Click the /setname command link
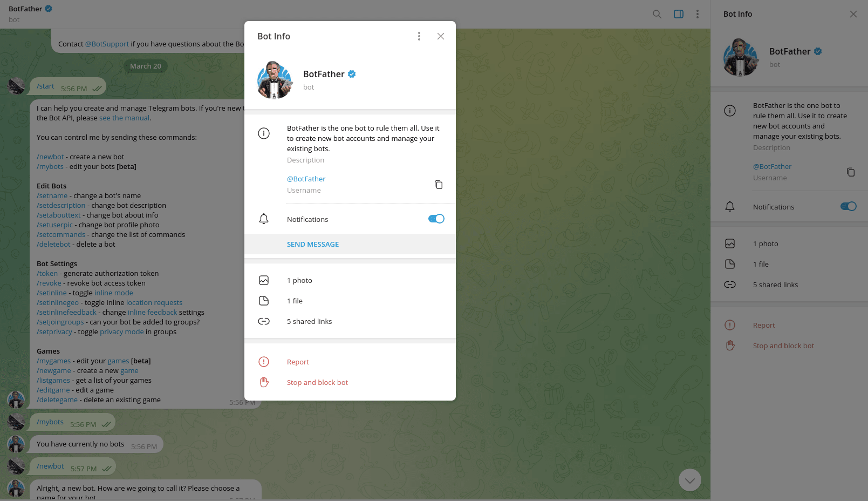The height and width of the screenshot is (501, 868). tap(52, 195)
